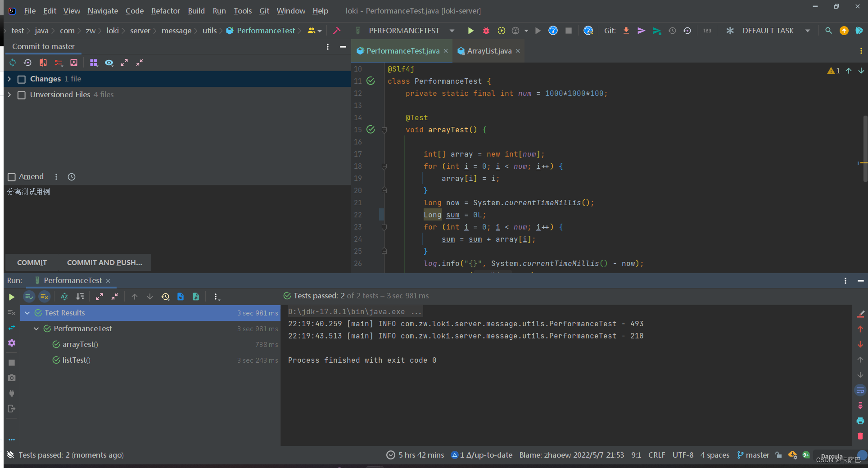Open Run panel settings gear
This screenshot has height=468, width=868.
coord(12,343)
